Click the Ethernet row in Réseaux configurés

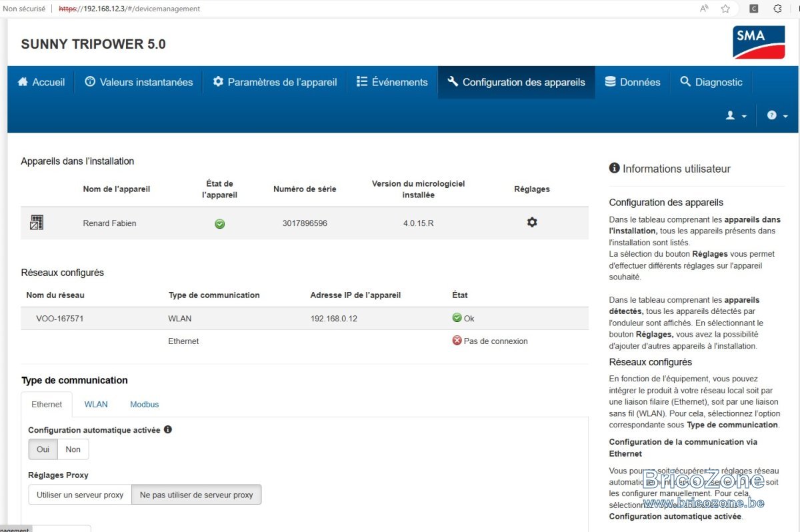point(305,341)
